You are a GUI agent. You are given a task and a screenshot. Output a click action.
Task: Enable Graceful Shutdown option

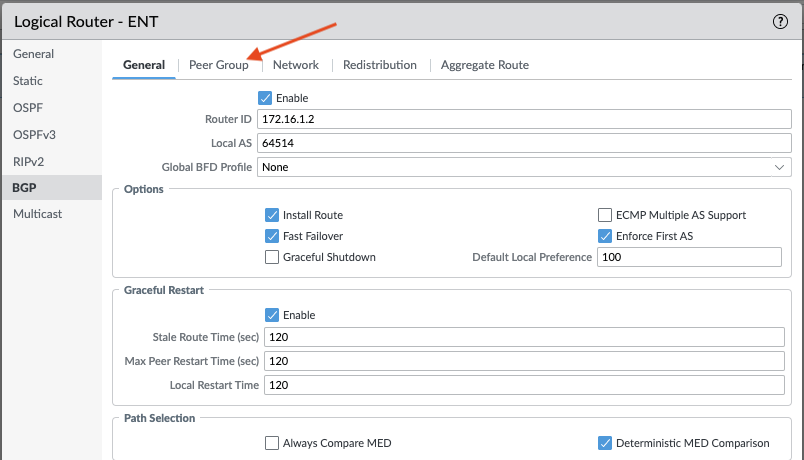click(272, 257)
